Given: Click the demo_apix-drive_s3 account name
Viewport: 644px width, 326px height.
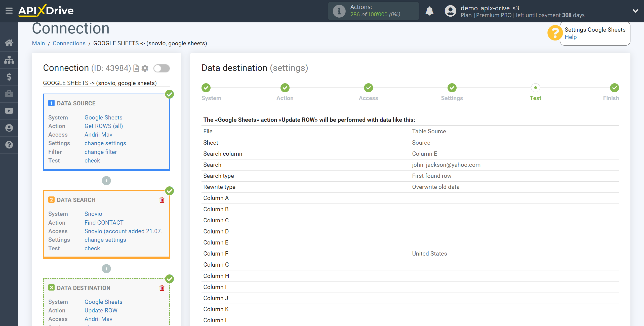Looking at the screenshot, I should coord(490,8).
